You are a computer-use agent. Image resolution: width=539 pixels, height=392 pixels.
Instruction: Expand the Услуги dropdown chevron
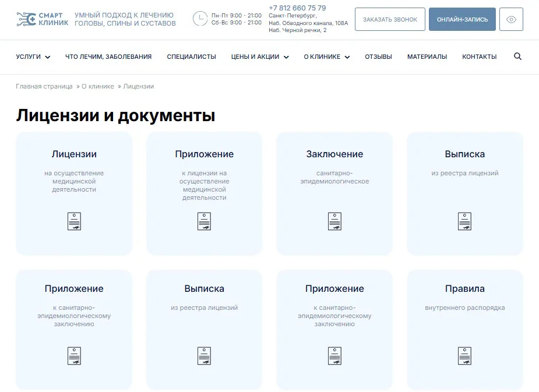click(48, 57)
